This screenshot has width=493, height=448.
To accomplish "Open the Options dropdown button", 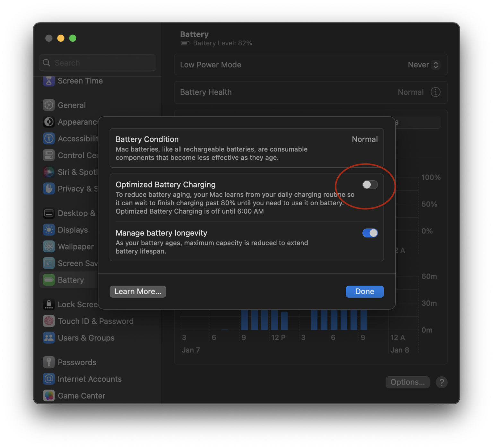I will [x=407, y=382].
